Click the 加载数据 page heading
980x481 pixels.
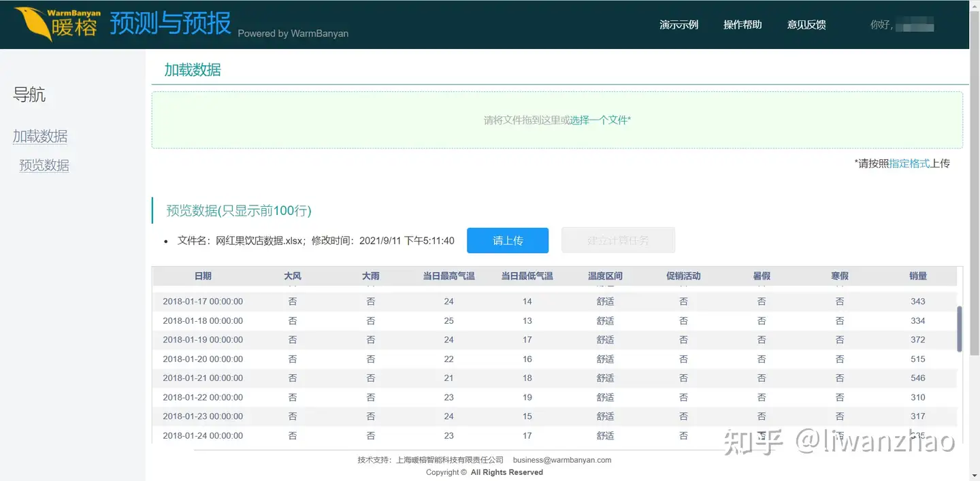click(193, 70)
